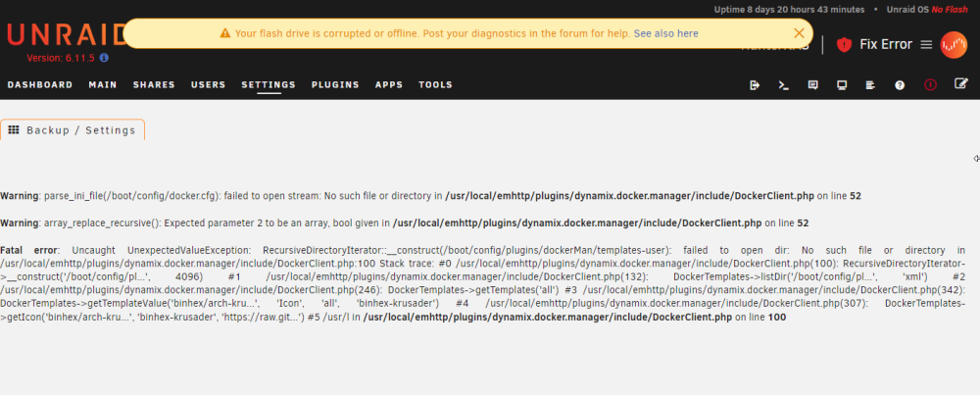The height and width of the screenshot is (395, 980).
Task: Click the grid icon on Backup tab
Action: (14, 130)
